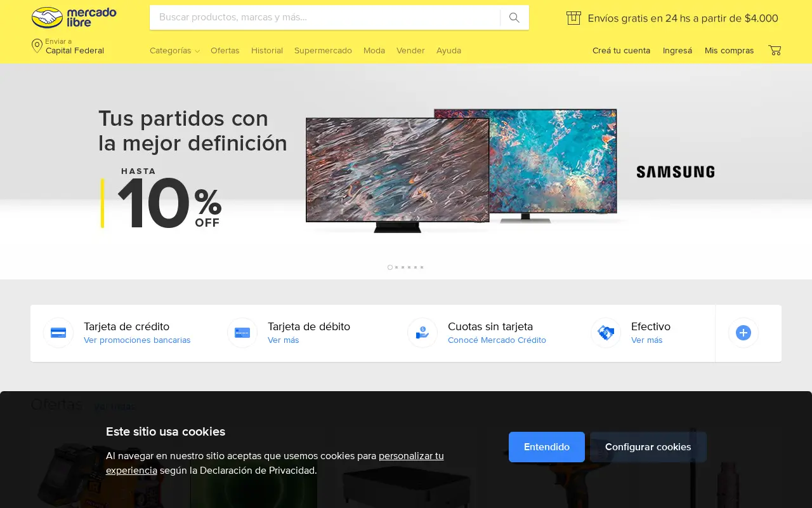
Task: Click the Mercado Libre handshake logo
Action: (x=74, y=17)
